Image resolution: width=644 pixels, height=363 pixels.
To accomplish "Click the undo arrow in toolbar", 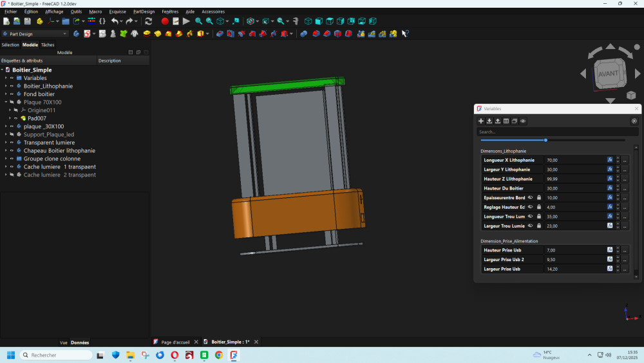I will pyautogui.click(x=115, y=21).
